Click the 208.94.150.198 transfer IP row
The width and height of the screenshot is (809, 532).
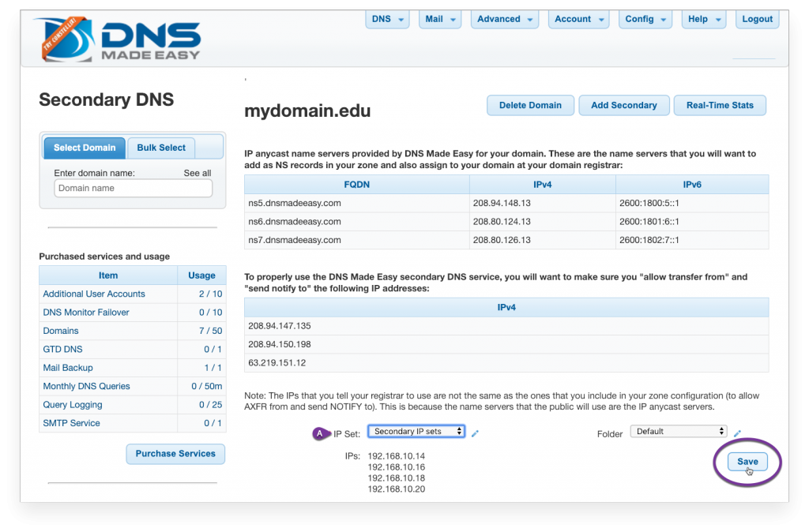(x=506, y=344)
